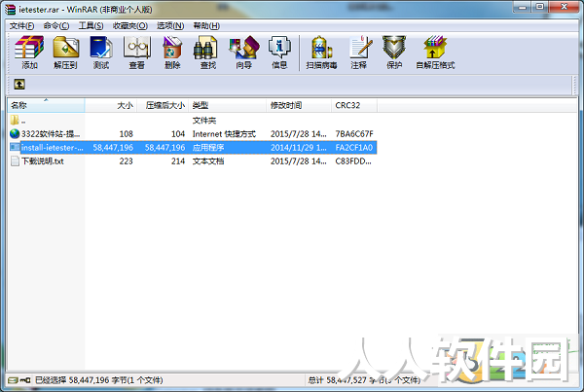Sort by 类型 column header
The height and width of the screenshot is (392, 584).
(227, 105)
